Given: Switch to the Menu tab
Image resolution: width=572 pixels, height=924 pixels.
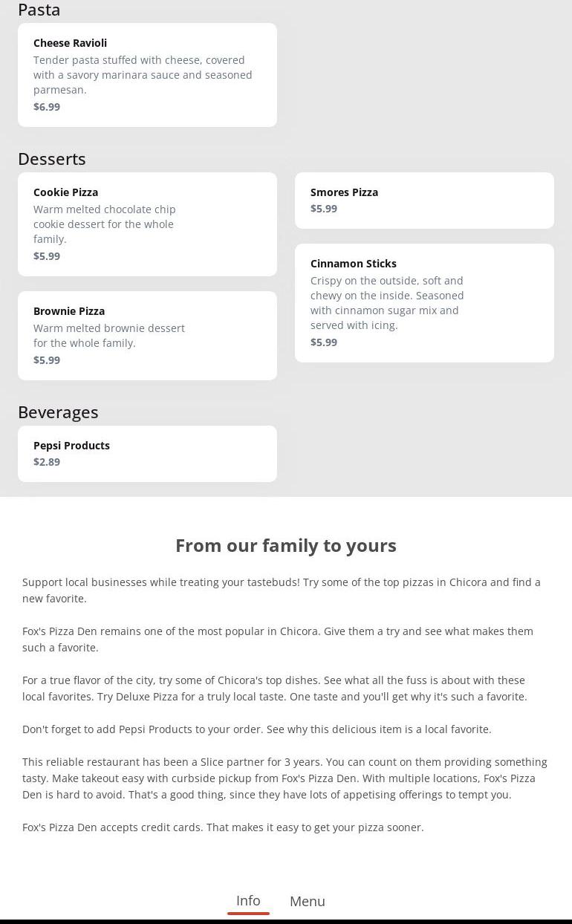Looking at the screenshot, I should (x=308, y=901).
